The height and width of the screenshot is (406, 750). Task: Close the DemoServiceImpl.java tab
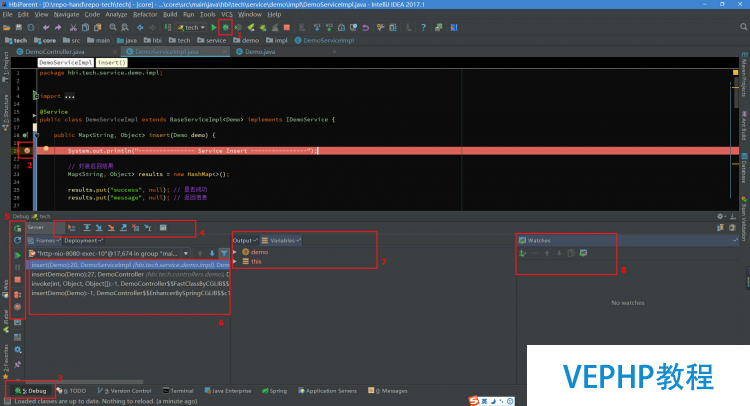point(224,52)
